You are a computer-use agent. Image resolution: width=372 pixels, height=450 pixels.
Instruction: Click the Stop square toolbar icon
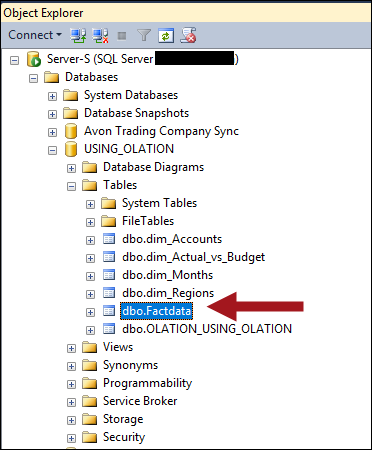tap(122, 35)
